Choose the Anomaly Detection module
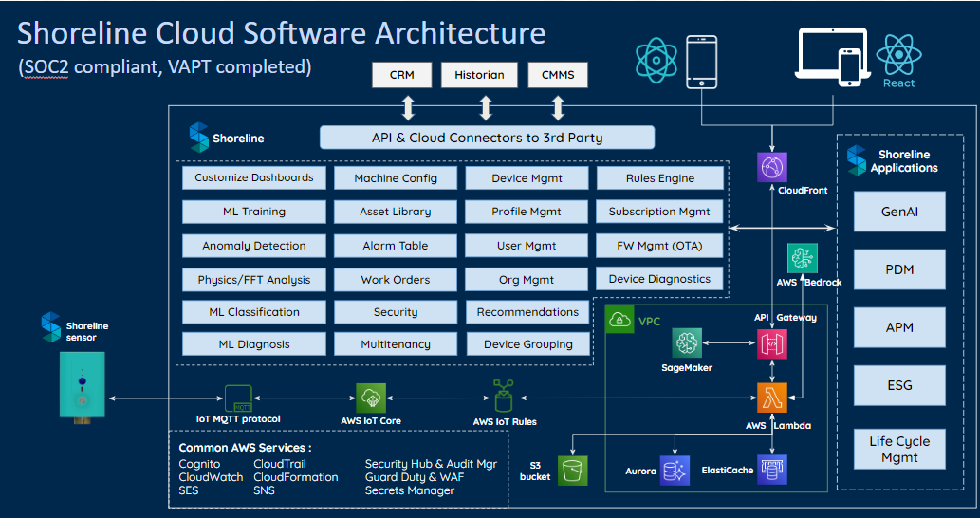Screen dimensions: 980x518 253,246
